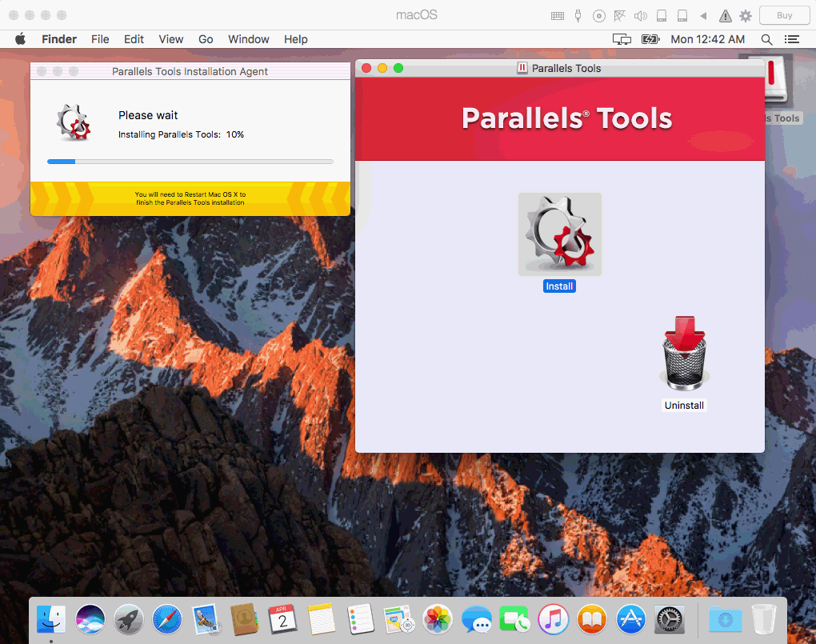Open Reminders list icon in Dock

pyautogui.click(x=360, y=619)
